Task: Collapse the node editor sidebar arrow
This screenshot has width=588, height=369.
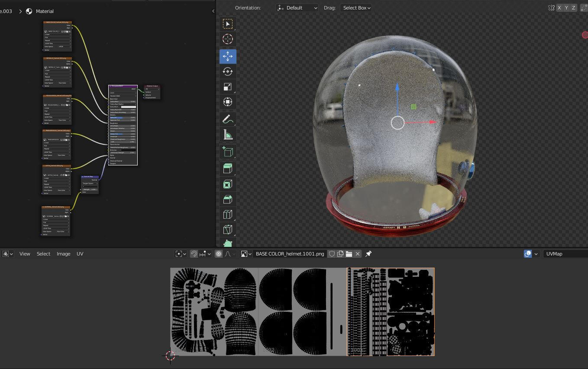Action: coord(213,11)
